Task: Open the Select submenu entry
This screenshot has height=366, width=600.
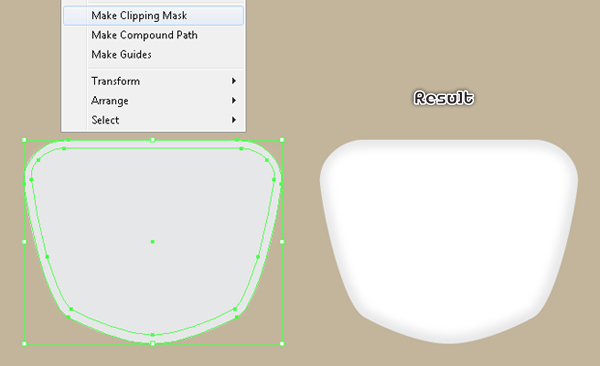Action: (153, 120)
